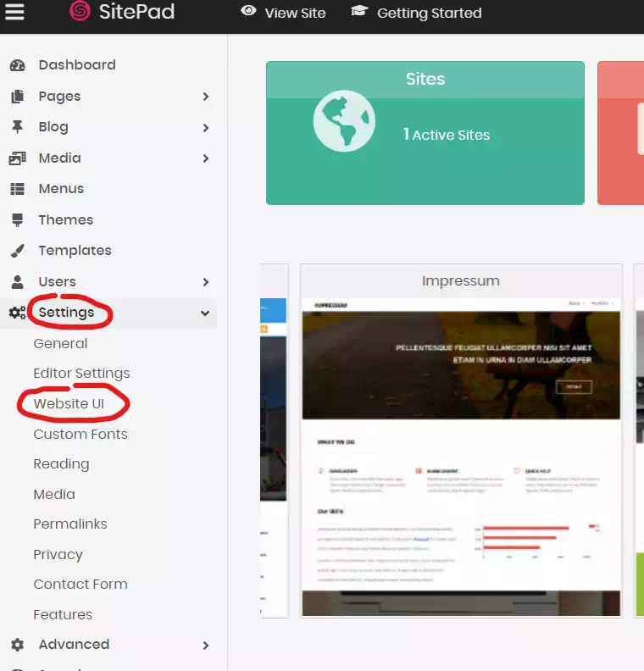Viewport: 644px width, 671px height.
Task: Open the Dashboard menu item
Action: (x=77, y=65)
